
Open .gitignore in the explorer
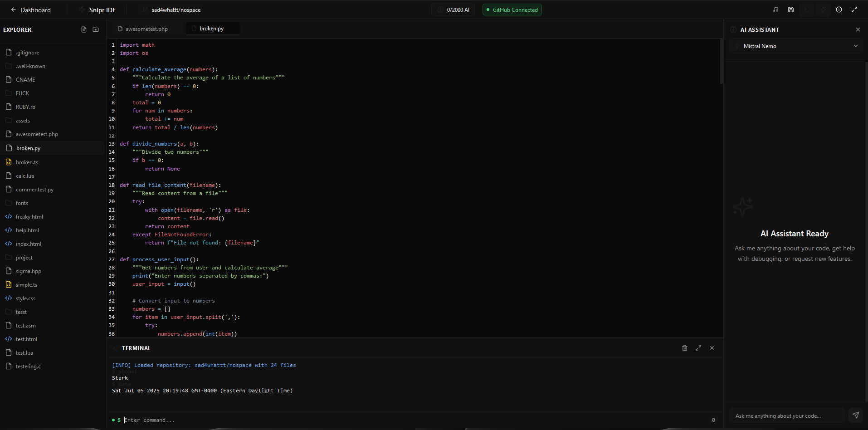53,53
